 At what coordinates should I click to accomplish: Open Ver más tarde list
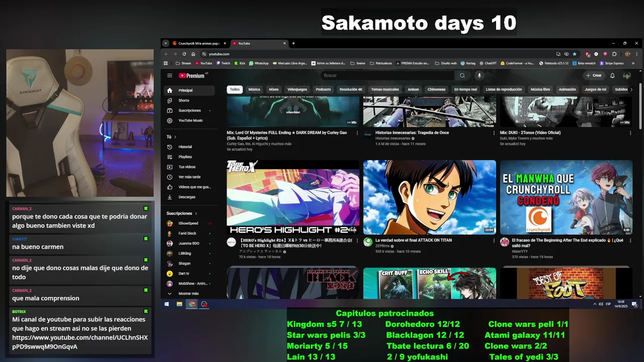tap(189, 177)
